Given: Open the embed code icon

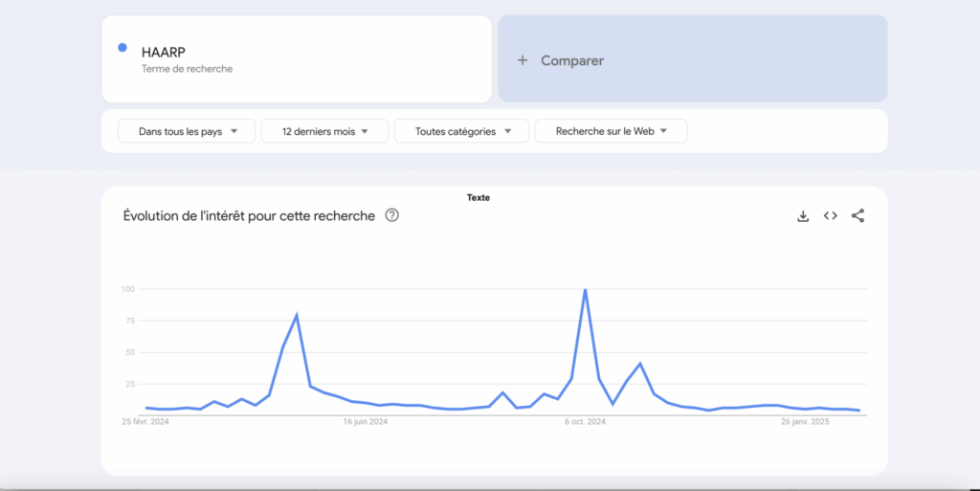Looking at the screenshot, I should point(830,216).
